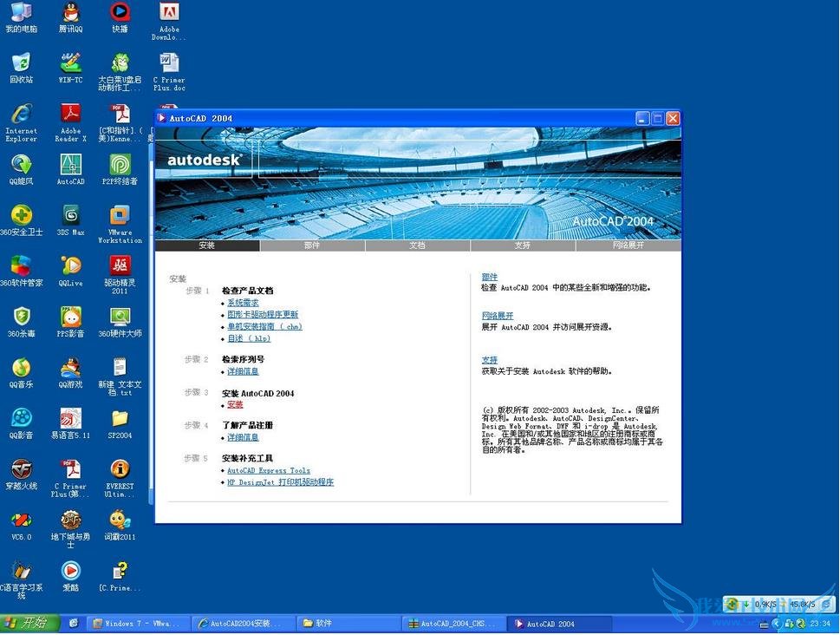Open HP DesignJet 打印机驱动程序 link
The width and height of the screenshot is (840, 635).
280,482
